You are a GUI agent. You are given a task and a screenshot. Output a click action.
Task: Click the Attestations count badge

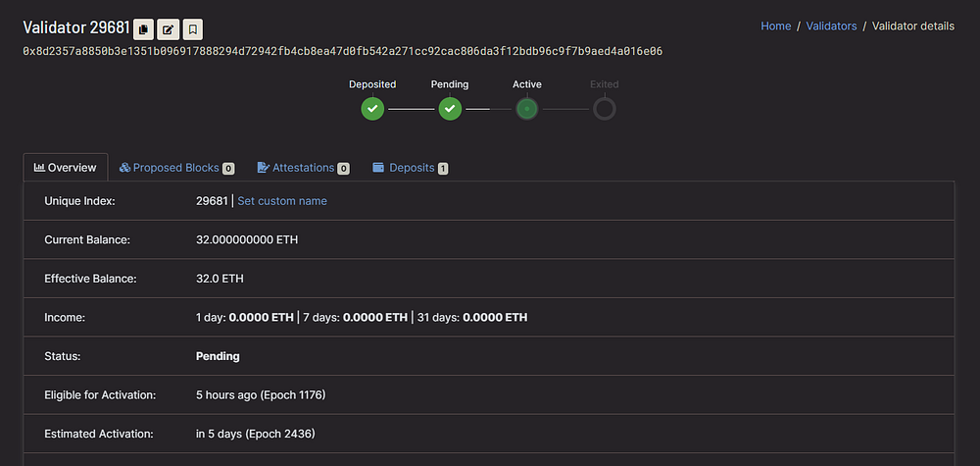point(343,169)
